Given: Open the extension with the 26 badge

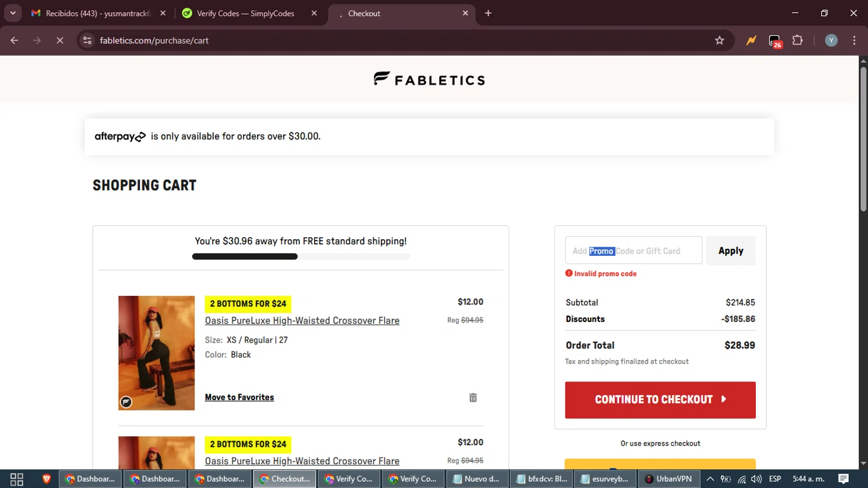Looking at the screenshot, I should tap(775, 41).
